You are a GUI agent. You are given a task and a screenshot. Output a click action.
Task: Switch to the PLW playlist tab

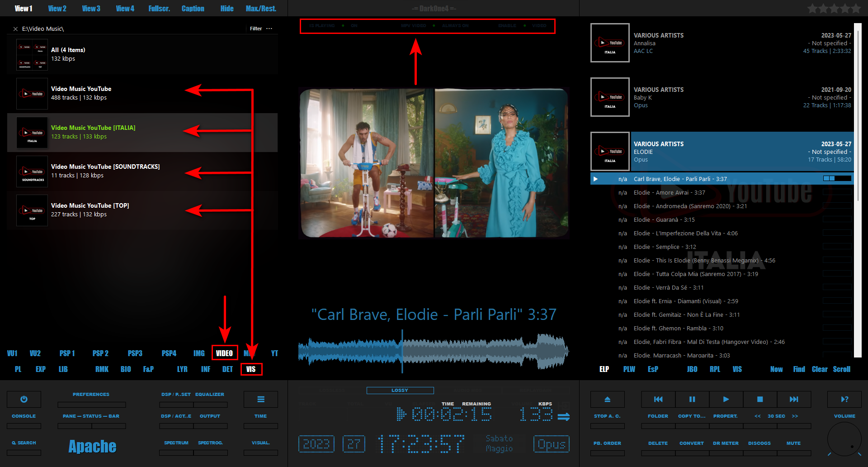click(x=629, y=369)
